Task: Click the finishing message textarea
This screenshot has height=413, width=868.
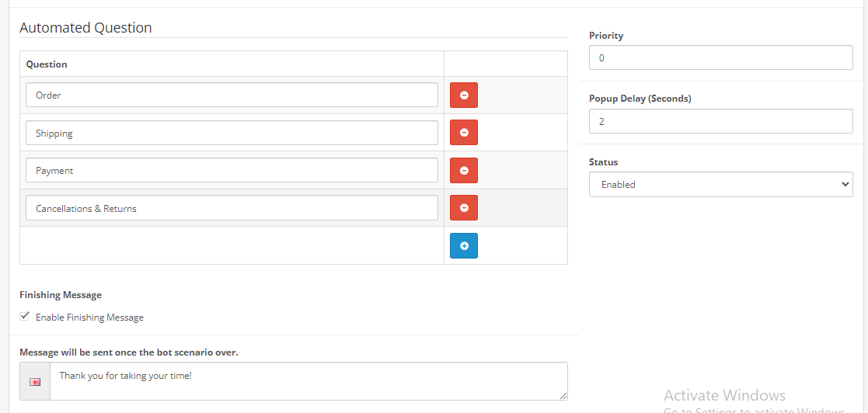Action: coord(309,381)
